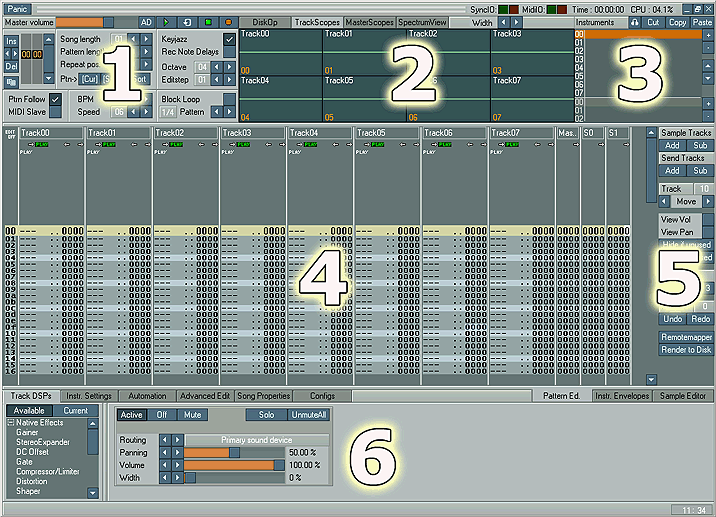
Task: Collapse the Native Effects tree node
Action: point(11,423)
